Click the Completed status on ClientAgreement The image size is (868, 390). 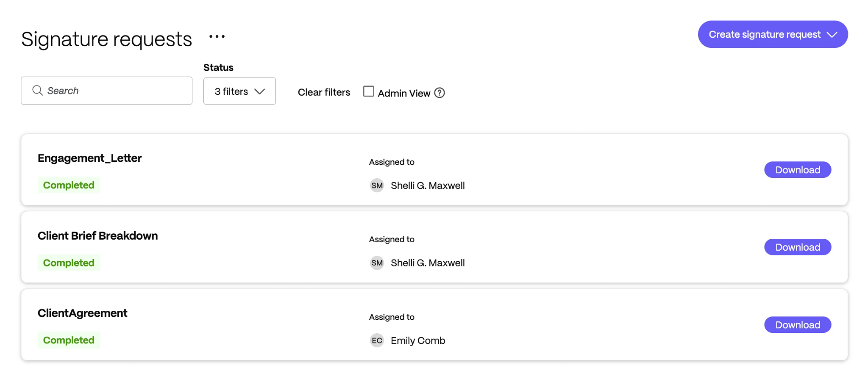[68, 340]
